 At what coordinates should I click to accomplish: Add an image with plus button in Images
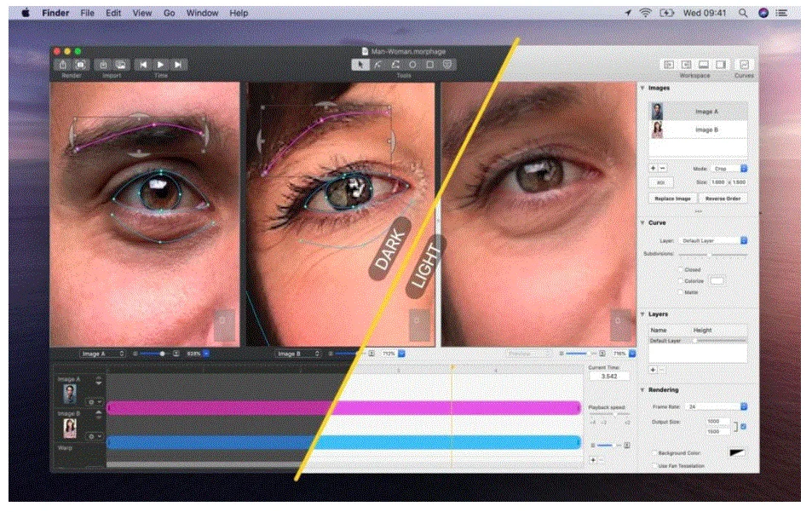[653, 168]
